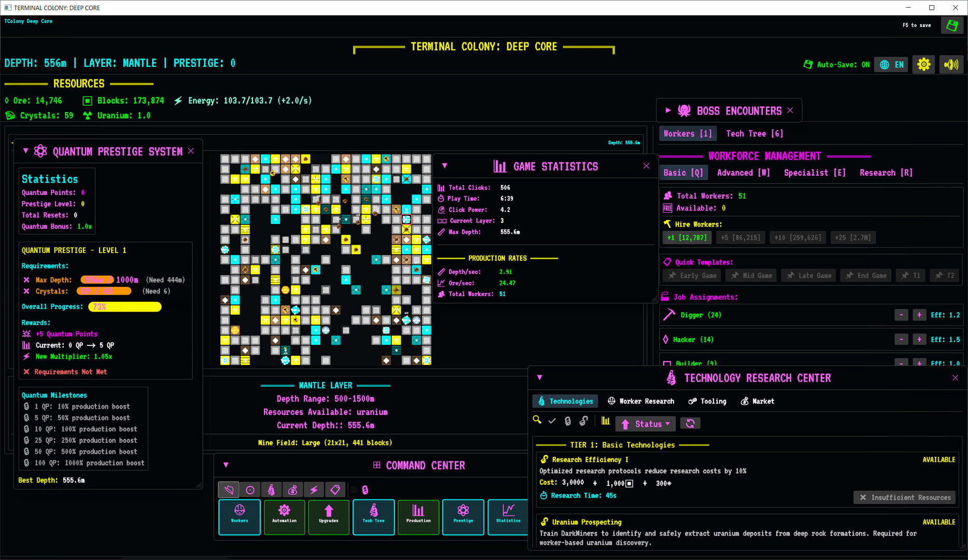This screenshot has width=968, height=560.
Task: Select the Prestige atom icon
Action: (x=462, y=517)
